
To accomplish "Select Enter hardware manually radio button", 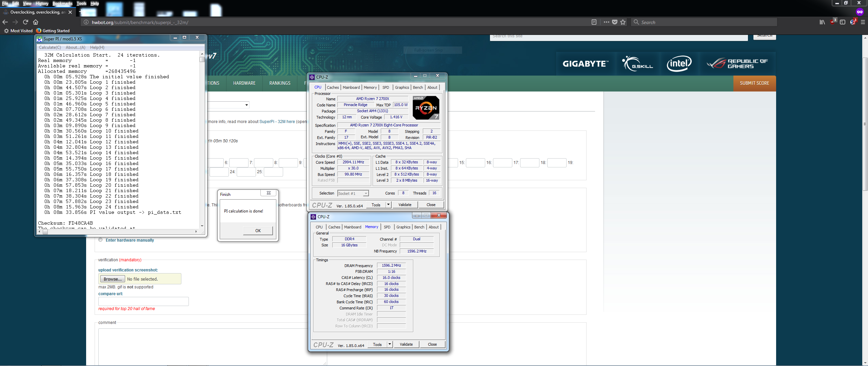I will (100, 240).
